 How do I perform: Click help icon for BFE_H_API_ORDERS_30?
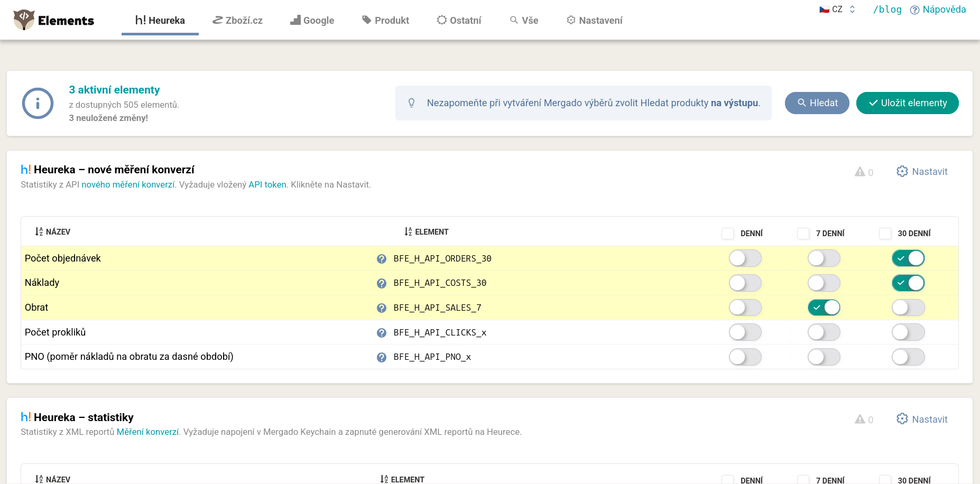coord(382,259)
